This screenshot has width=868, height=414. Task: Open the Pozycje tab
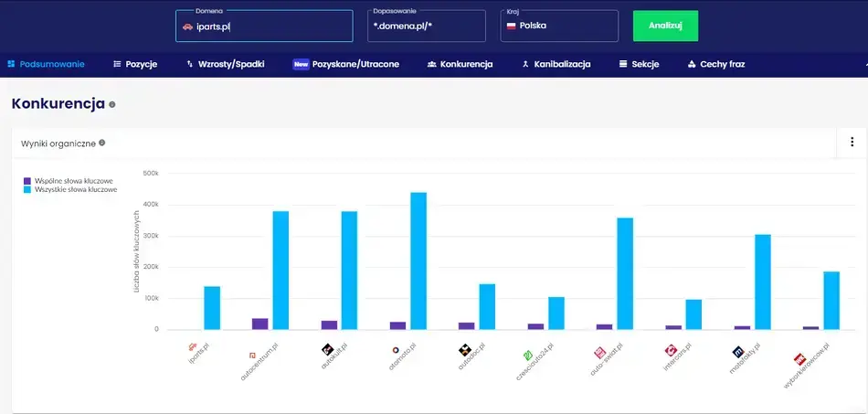(x=135, y=64)
